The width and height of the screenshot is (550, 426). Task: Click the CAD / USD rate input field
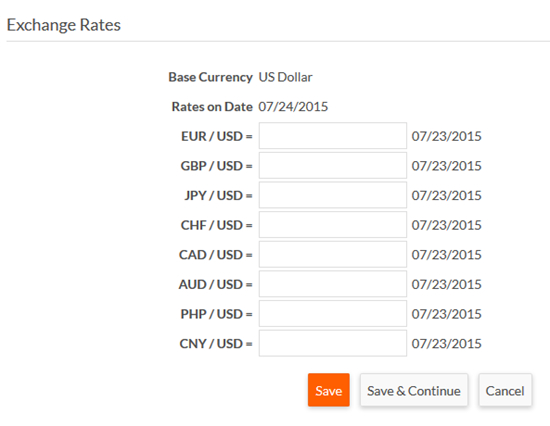coord(333,254)
